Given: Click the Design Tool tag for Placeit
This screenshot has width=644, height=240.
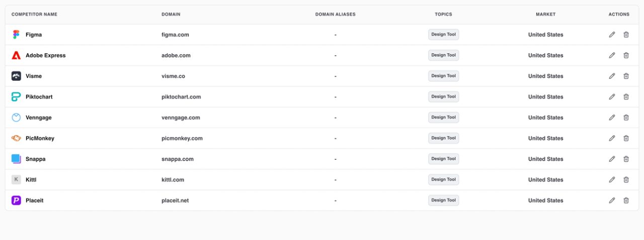Looking at the screenshot, I should [x=444, y=200].
